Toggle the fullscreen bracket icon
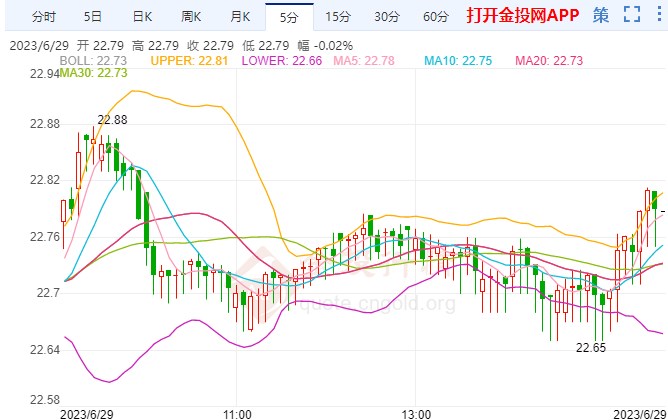The image size is (668, 420). (632, 14)
